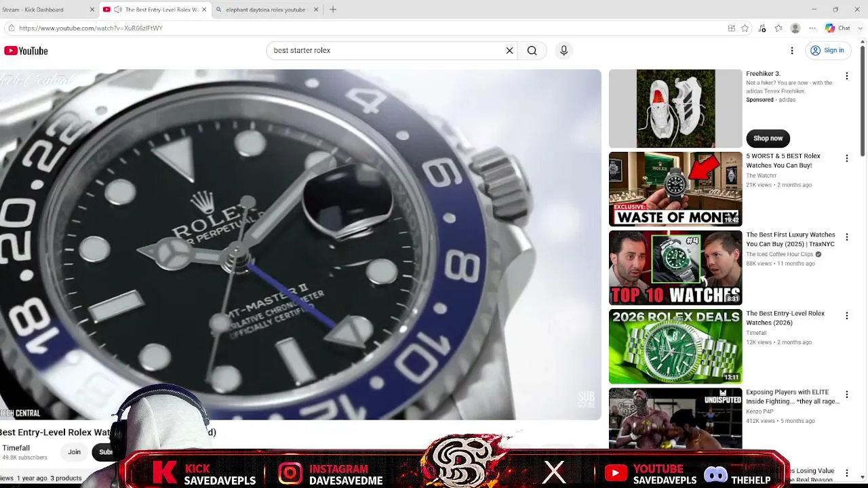Open options for '5 WORST & 5 BEST Rolex' video

(846, 158)
